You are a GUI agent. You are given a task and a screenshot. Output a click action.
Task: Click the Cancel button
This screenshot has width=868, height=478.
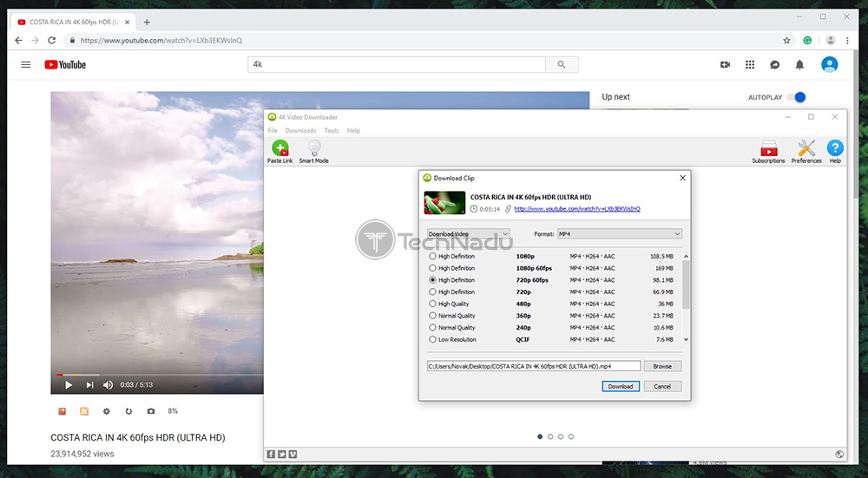[662, 386]
